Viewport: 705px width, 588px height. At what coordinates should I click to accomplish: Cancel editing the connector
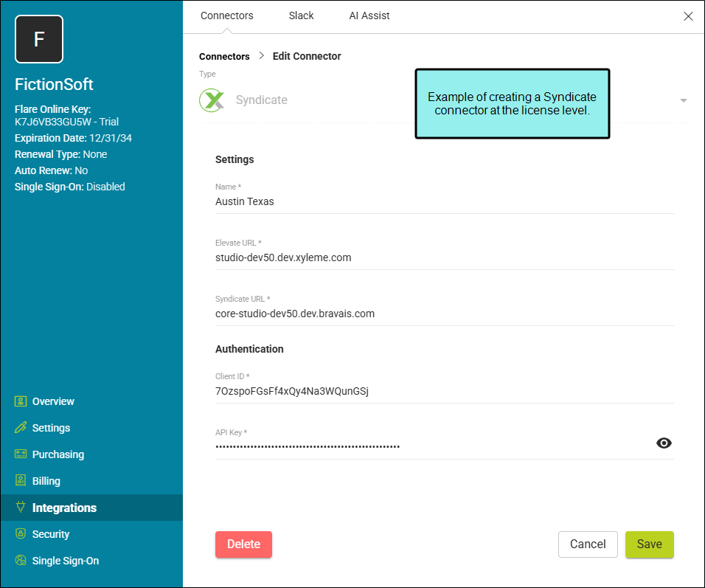click(588, 544)
